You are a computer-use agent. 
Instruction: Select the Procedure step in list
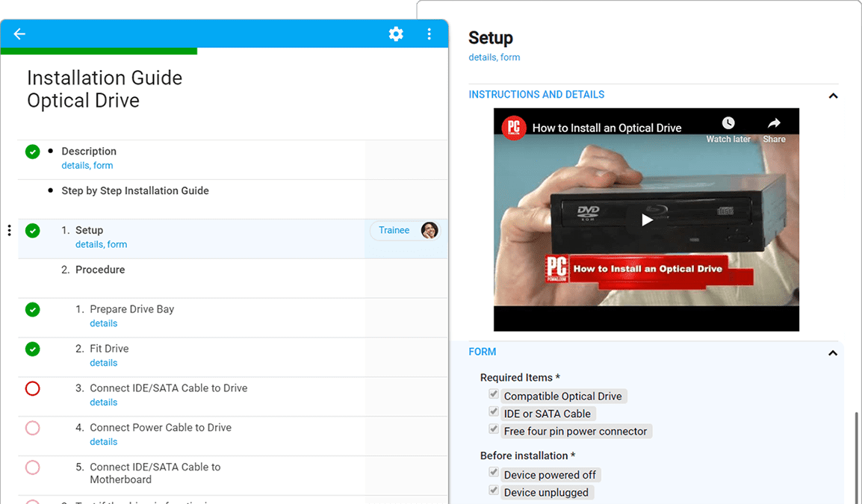[x=100, y=270]
